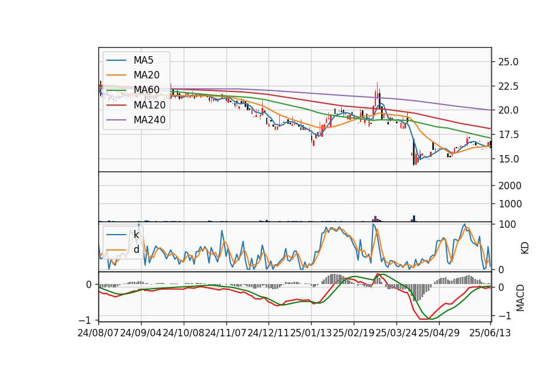Click the 20.0 price axis label
Viewport: 546px width, 392px height.
508,110
